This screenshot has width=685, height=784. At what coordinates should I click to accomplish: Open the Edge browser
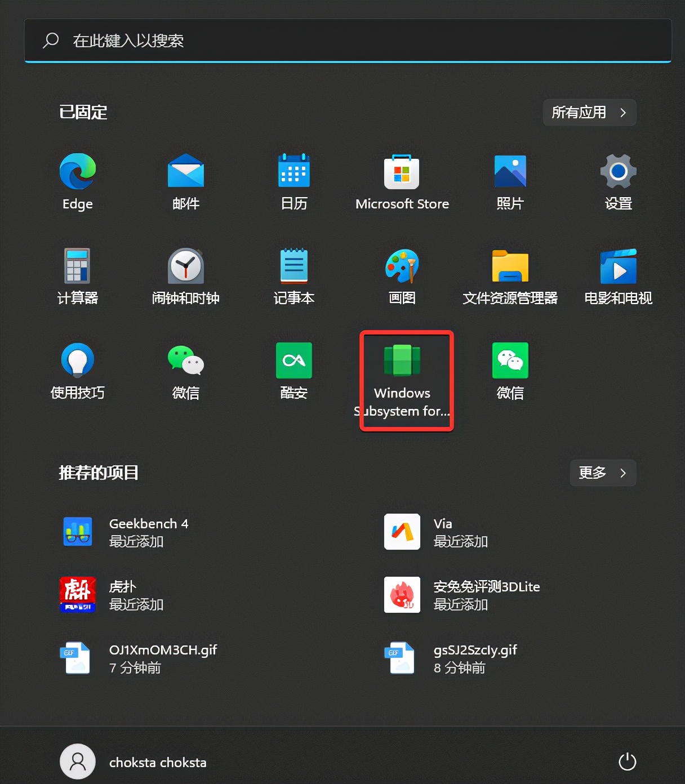pos(78,182)
